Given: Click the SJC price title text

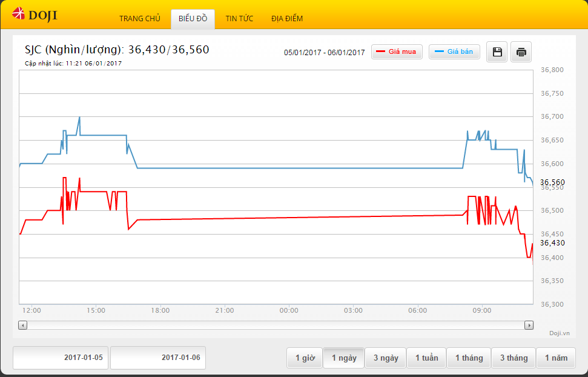Looking at the screenshot, I should point(117,50).
